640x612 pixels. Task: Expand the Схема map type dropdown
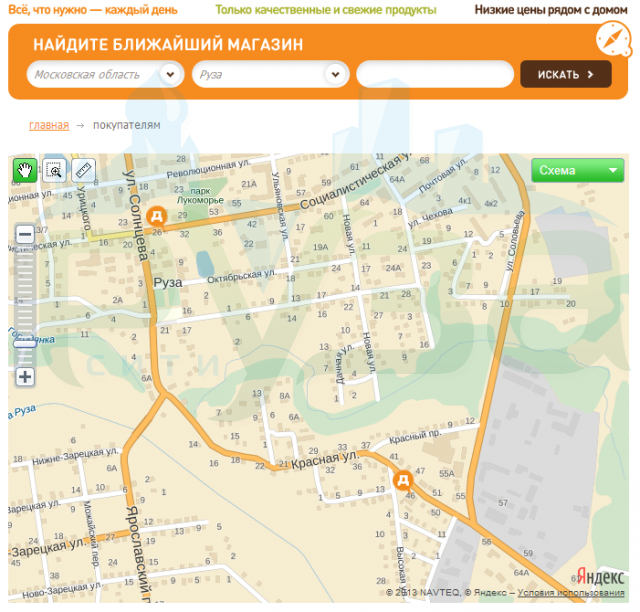click(577, 170)
